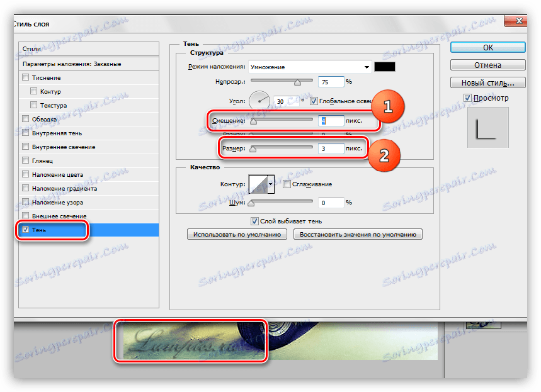Click the angle dial control
Image resolution: width=541 pixels, height=392 pixels.
tap(259, 101)
